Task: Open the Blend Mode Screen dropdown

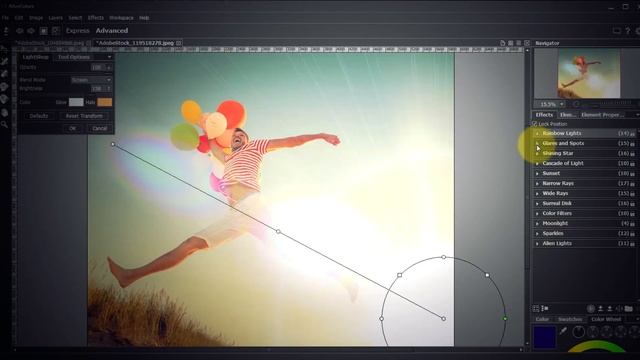Action: (91, 80)
